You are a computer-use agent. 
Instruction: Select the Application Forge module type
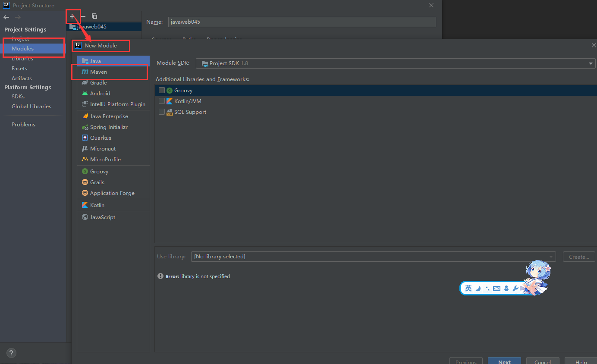(113, 193)
